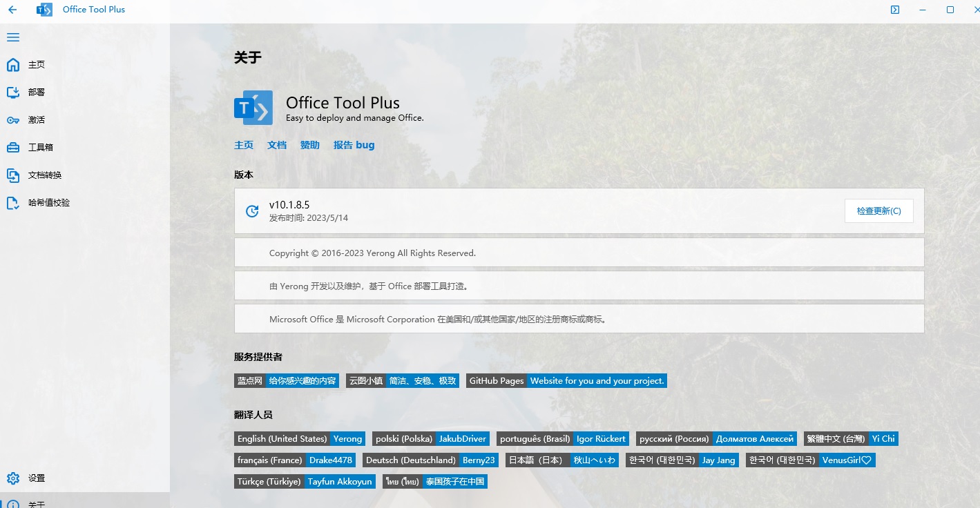Open the 文档 link
Image resolution: width=980 pixels, height=508 pixels.
point(277,145)
